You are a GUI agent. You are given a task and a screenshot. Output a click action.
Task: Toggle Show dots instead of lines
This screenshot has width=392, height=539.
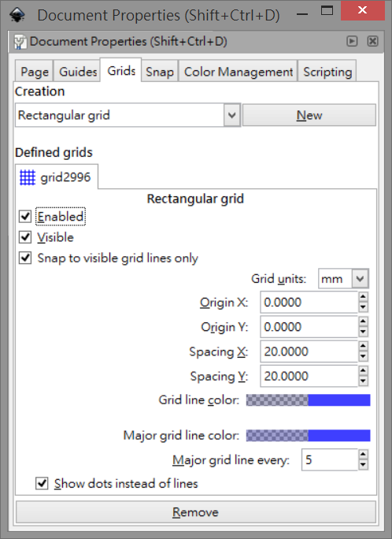point(42,483)
